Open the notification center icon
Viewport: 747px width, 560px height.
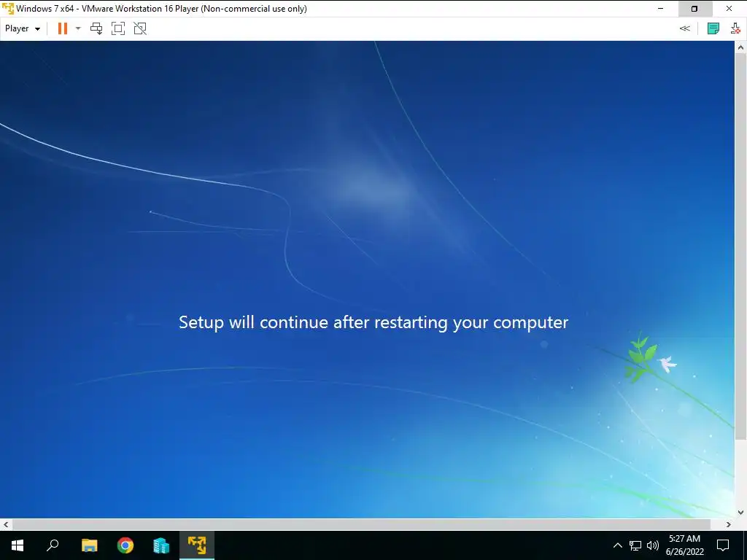[723, 545]
